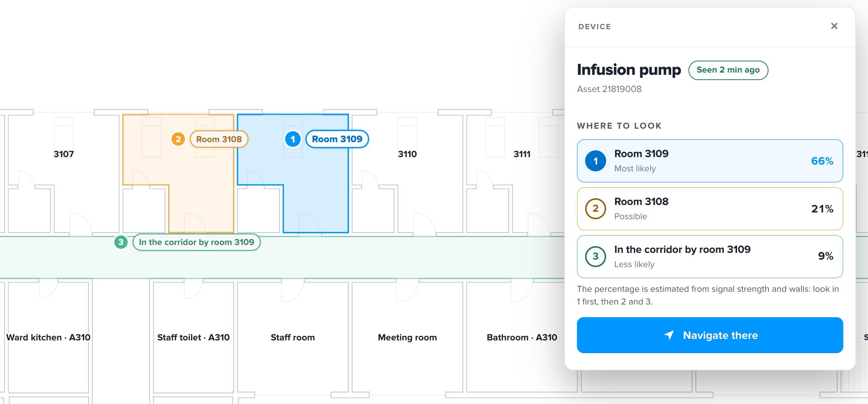The image size is (868, 404).
Task: Click orange map marker 2 by Room 3108
Action: pos(178,139)
